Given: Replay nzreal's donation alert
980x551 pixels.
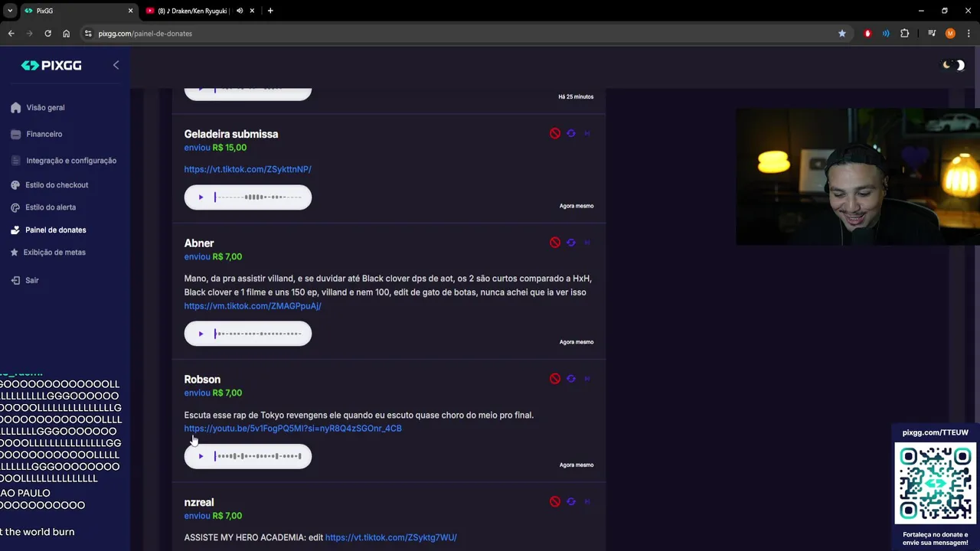Looking at the screenshot, I should 571,502.
